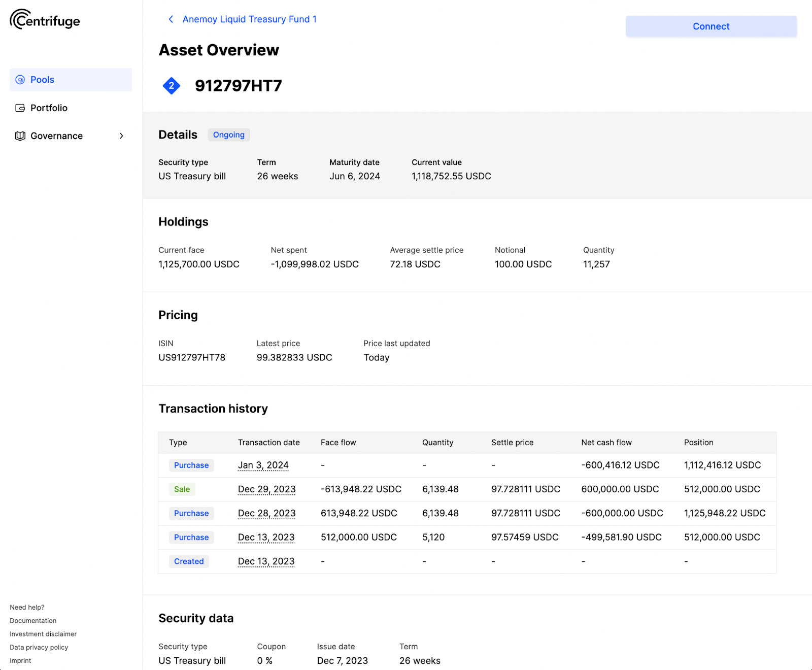Open the Dec 28, 2023 transaction date

click(266, 513)
